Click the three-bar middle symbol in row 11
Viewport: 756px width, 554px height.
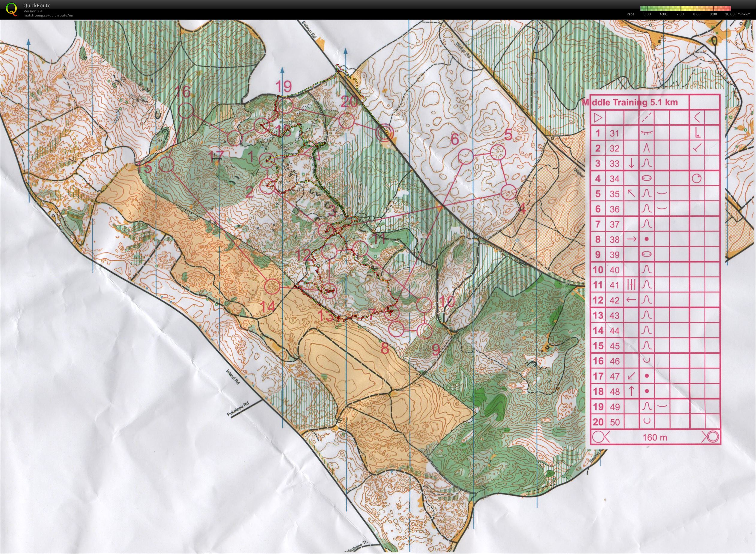point(631,285)
